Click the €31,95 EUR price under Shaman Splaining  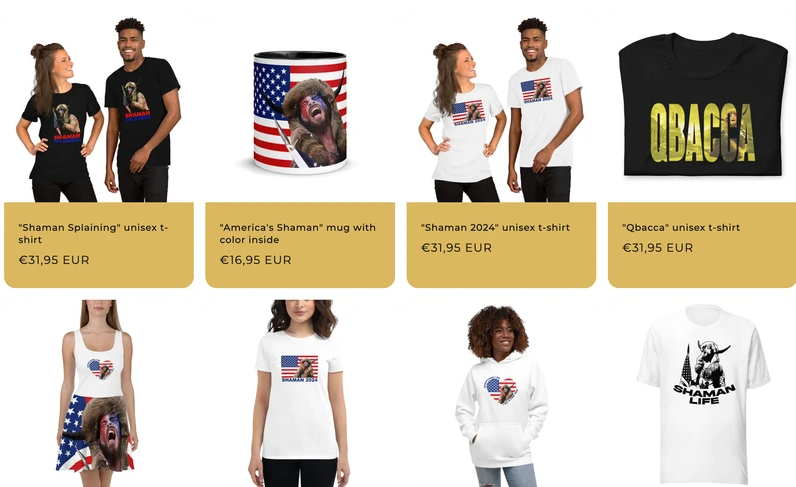(x=54, y=260)
